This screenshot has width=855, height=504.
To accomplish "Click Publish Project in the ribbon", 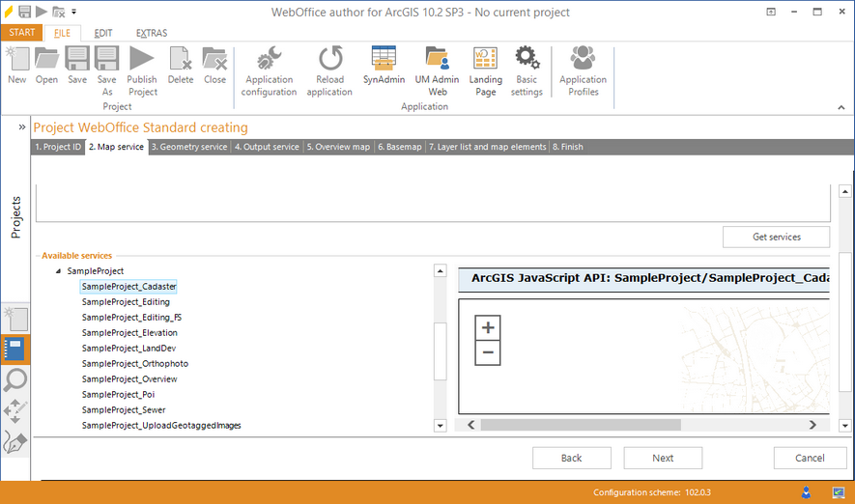I will pos(142,71).
